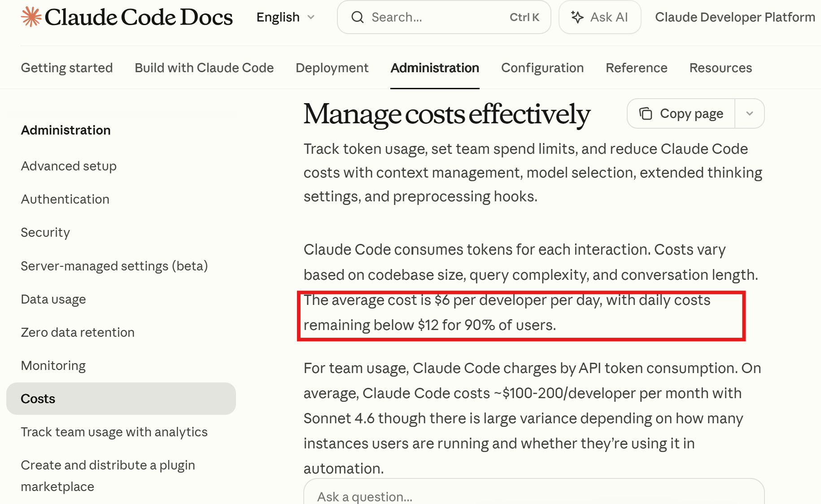Open the Resources navigation tab

pos(720,68)
